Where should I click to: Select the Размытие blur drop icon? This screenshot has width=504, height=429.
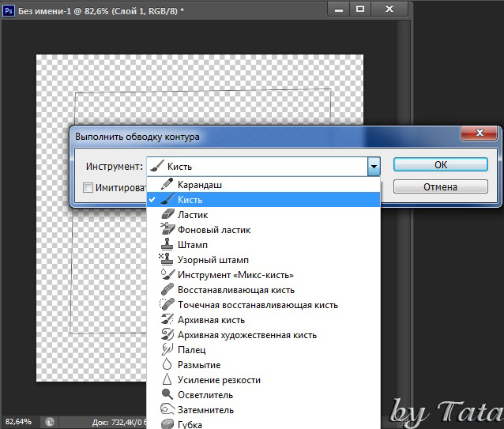pyautogui.click(x=167, y=364)
